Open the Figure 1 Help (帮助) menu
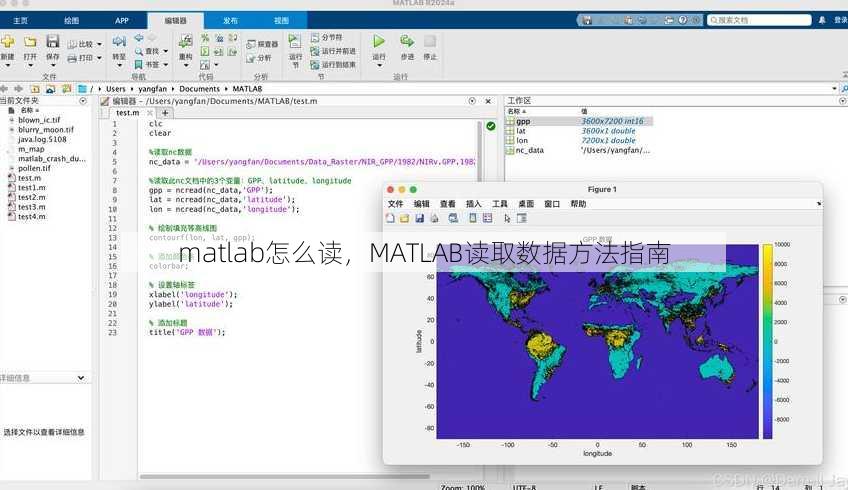Image resolution: width=848 pixels, height=490 pixels. (578, 204)
